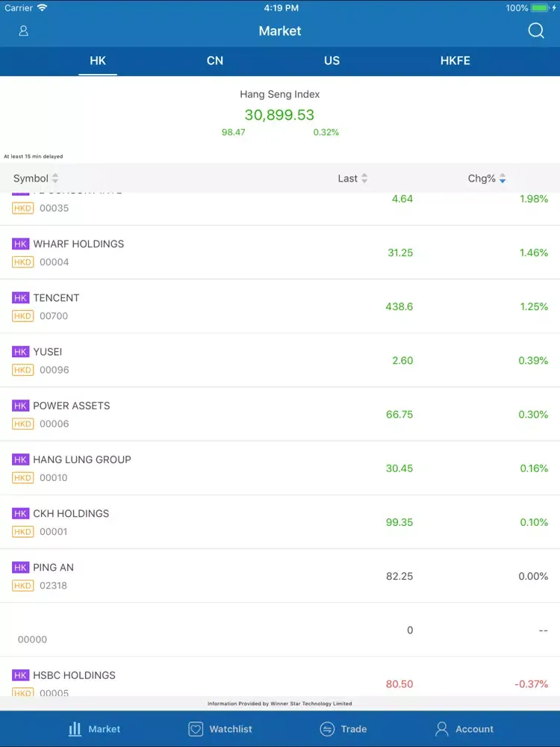Tap HK badge beside HSBC HOLDINGS
The height and width of the screenshot is (747, 560).
pos(20,675)
